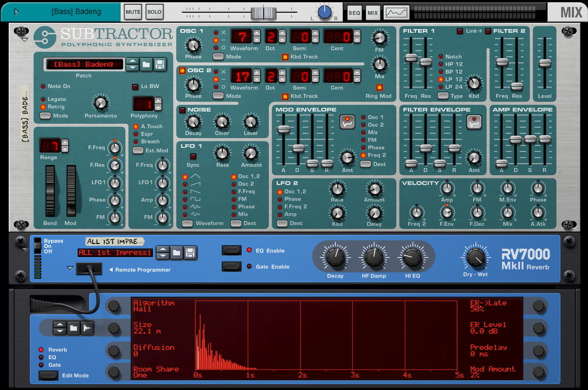Image resolution: width=588 pixels, height=390 pixels.
Task: Enable the Lo BW option
Action: click(x=135, y=87)
